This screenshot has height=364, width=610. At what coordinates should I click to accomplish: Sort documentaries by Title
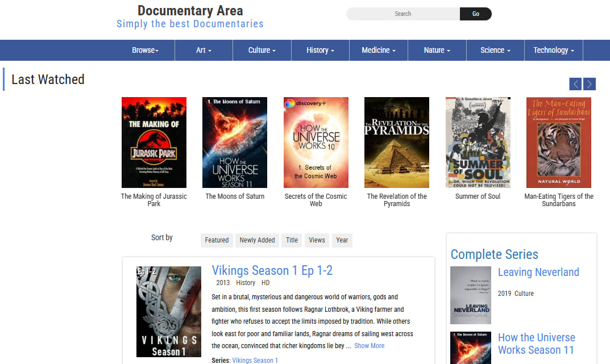[x=292, y=240]
